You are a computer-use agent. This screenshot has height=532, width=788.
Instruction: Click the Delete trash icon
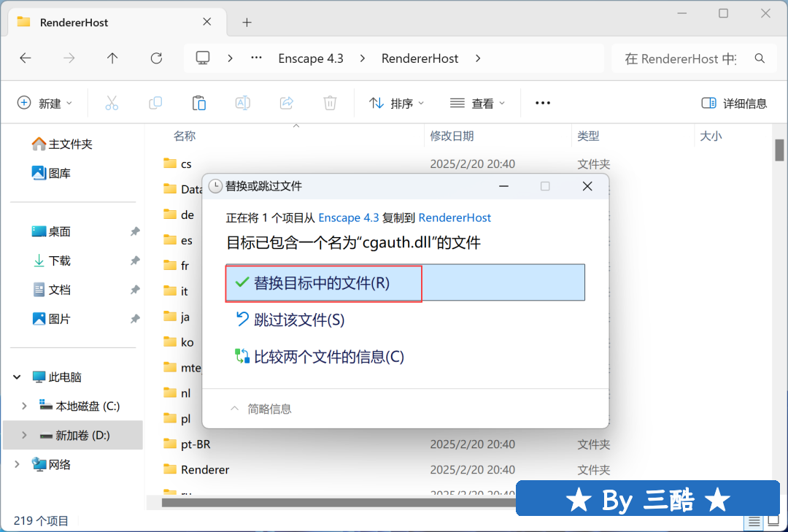click(330, 103)
